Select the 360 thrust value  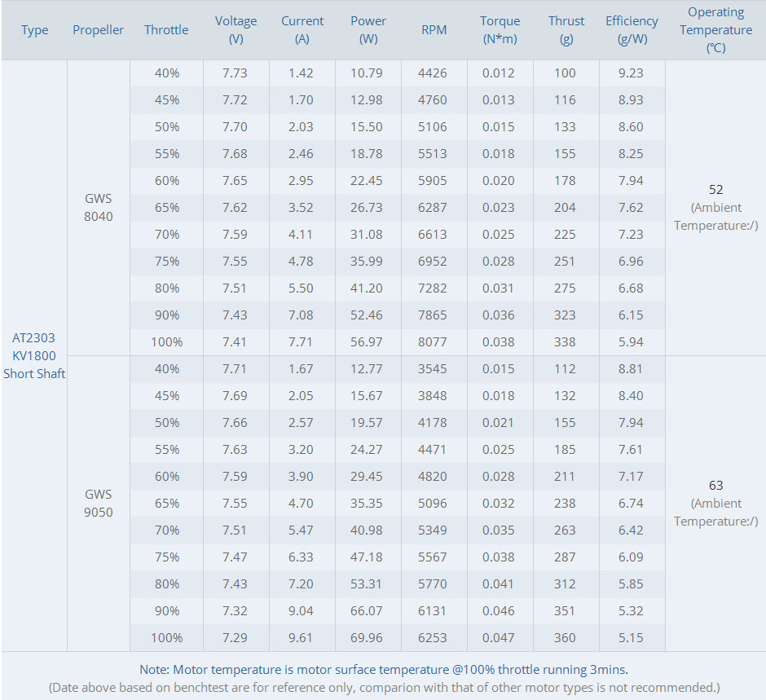[564, 638]
